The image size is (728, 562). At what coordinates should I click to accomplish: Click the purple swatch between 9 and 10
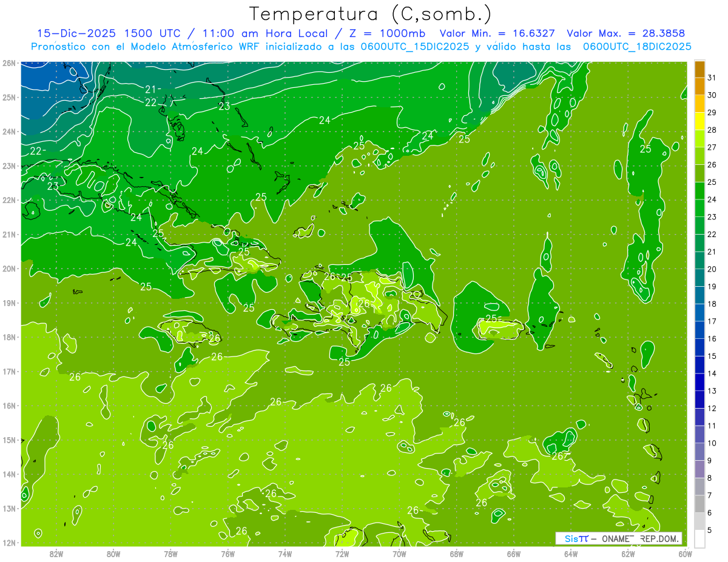[699, 452]
